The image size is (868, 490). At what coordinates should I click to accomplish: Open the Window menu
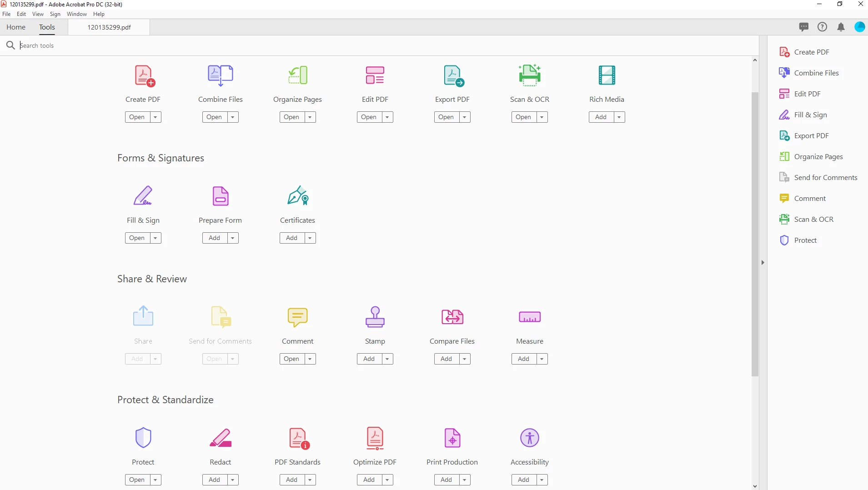77,14
